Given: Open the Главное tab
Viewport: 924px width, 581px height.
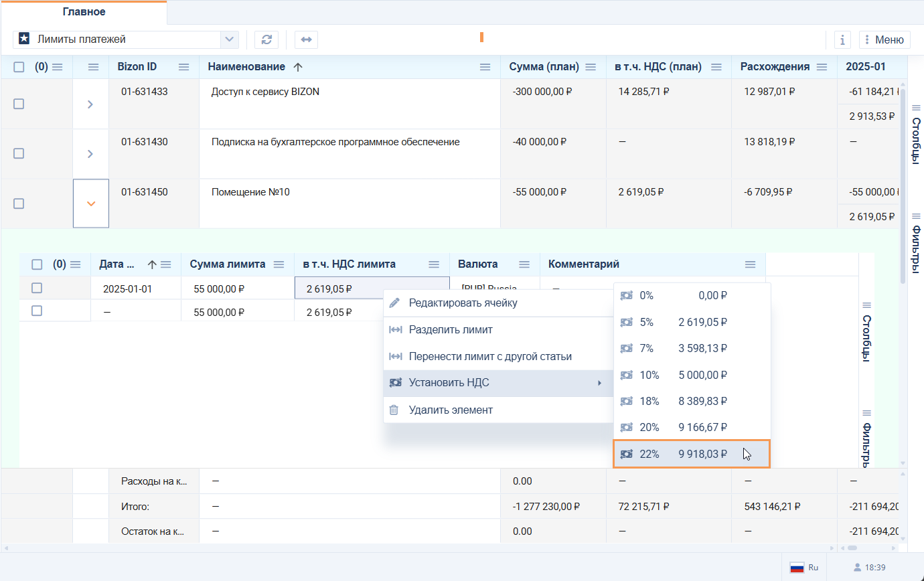Looking at the screenshot, I should coord(84,12).
